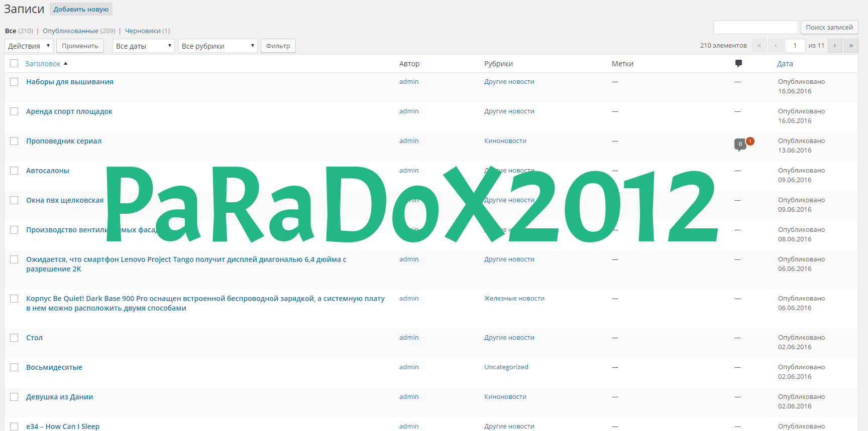Click the Фильтр button
This screenshot has width=868, height=431.
pos(278,46)
